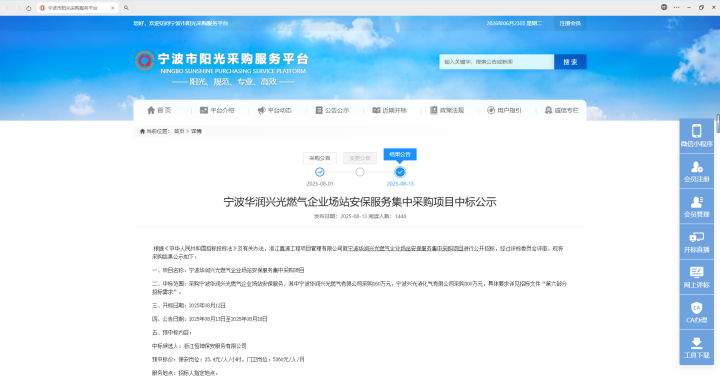Click the page vertical scrollbar thumb

tap(718, 124)
